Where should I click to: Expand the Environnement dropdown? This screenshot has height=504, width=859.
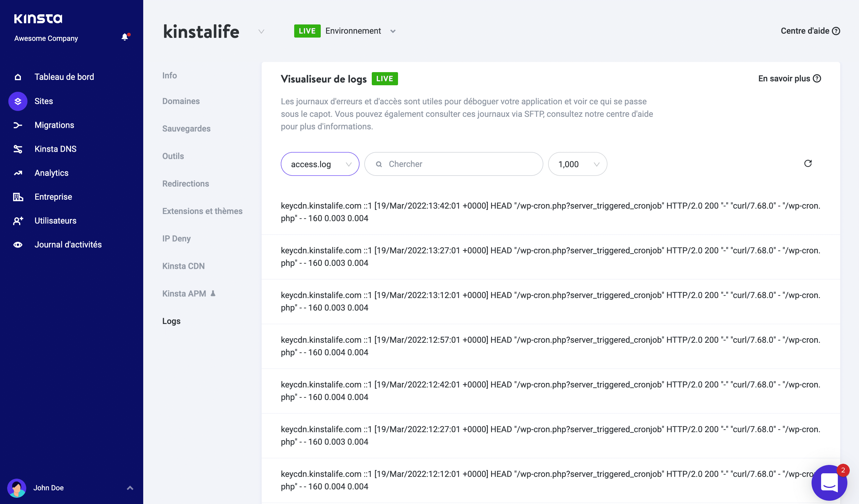tap(393, 31)
